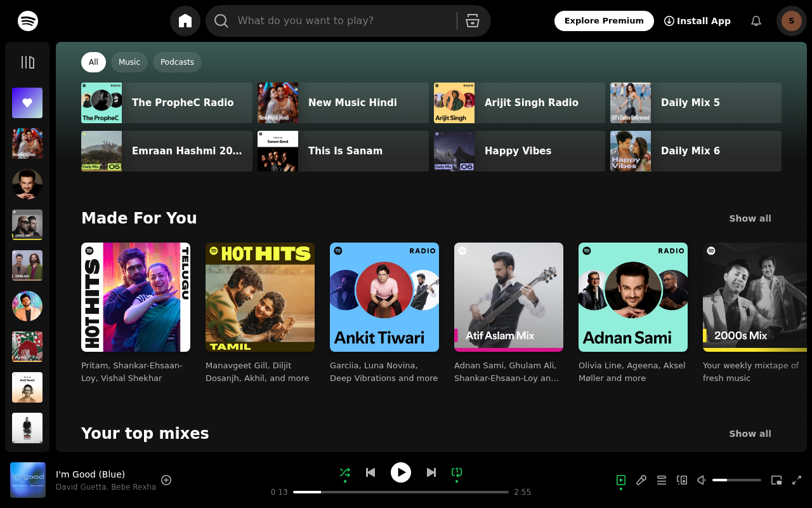Play the current track
Image resolution: width=812 pixels, height=508 pixels.
tap(401, 472)
